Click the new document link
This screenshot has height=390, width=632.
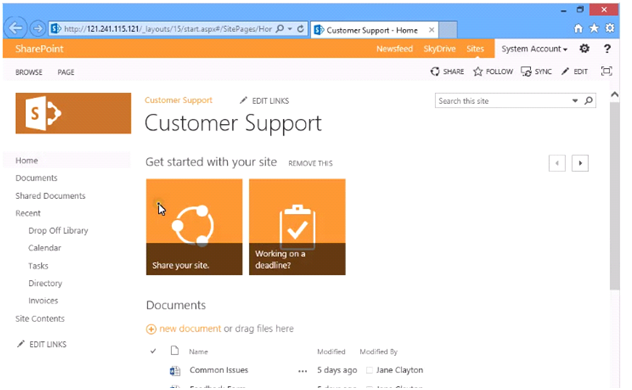coord(190,329)
